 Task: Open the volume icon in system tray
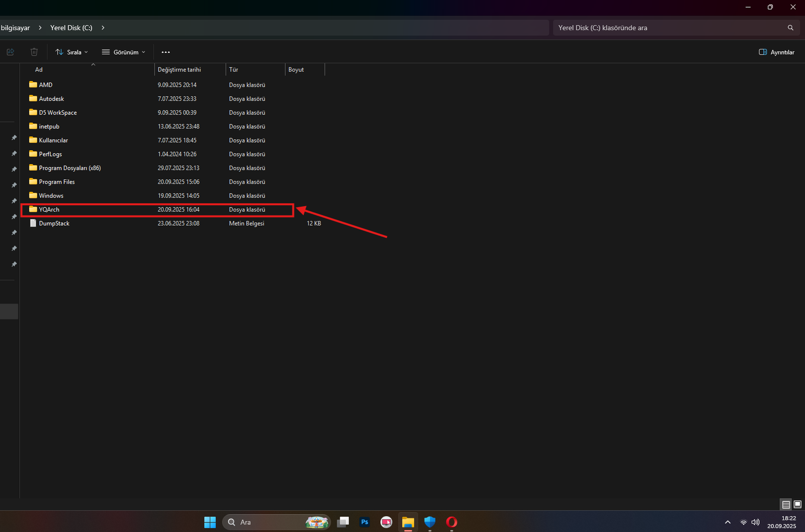pos(755,522)
